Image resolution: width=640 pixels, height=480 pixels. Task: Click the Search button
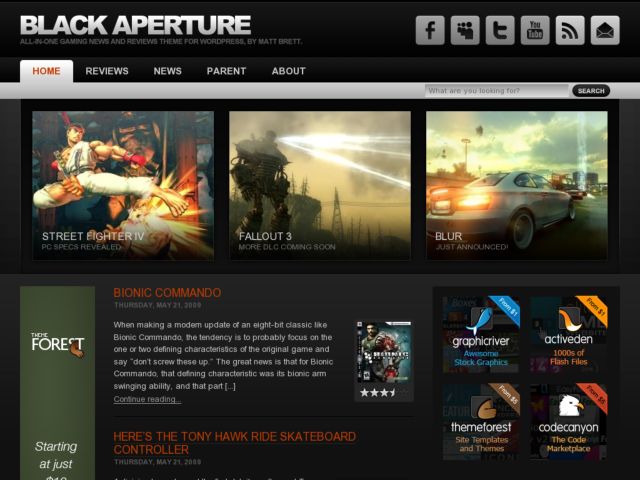[591, 91]
